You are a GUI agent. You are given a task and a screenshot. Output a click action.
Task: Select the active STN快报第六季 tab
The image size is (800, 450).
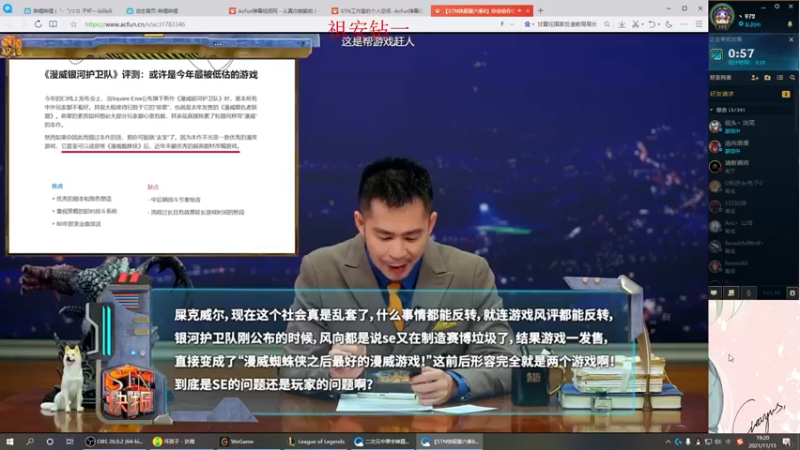click(x=481, y=10)
